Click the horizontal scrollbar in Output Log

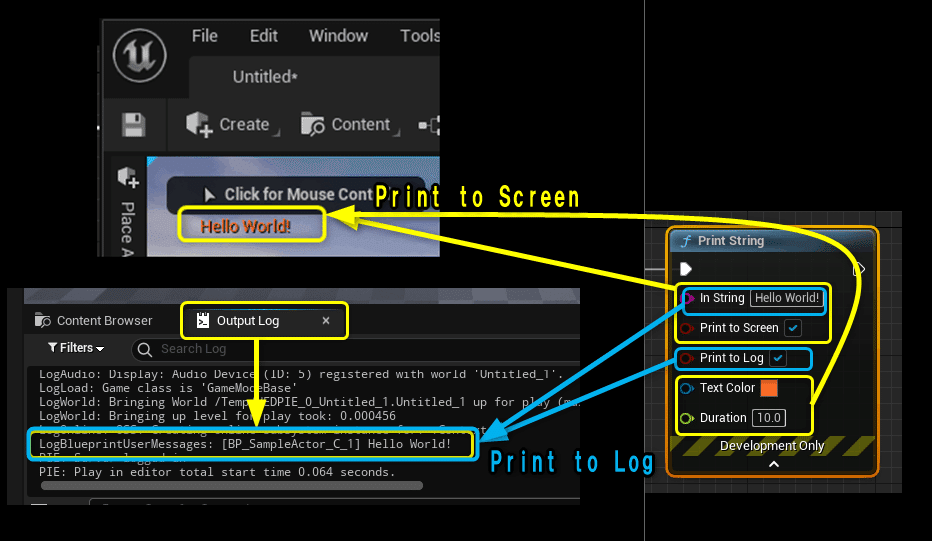coord(232,486)
